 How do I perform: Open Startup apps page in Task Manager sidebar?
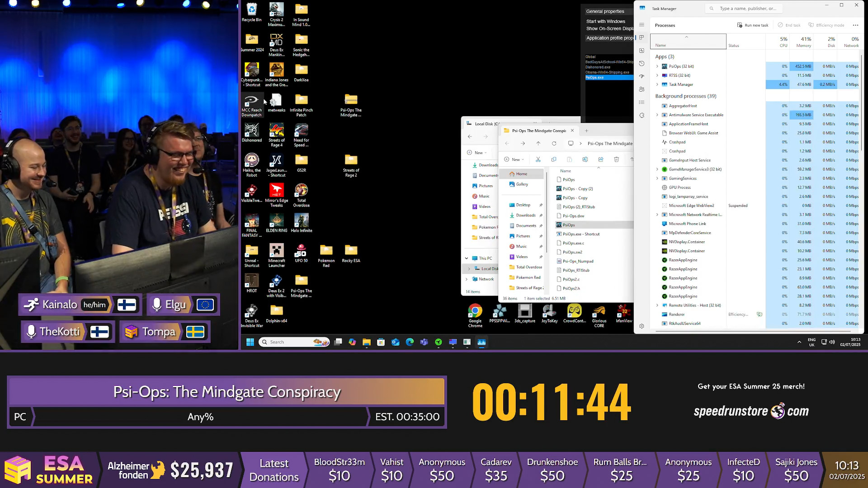click(x=642, y=76)
